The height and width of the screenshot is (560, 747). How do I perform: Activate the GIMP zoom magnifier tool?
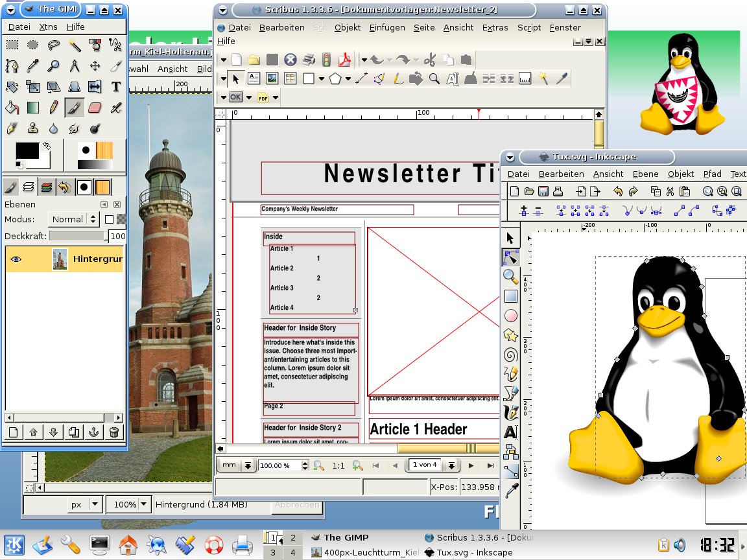click(53, 65)
